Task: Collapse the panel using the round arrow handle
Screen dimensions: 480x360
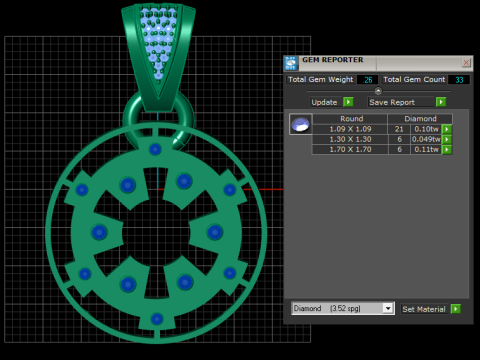Action: coord(378,91)
